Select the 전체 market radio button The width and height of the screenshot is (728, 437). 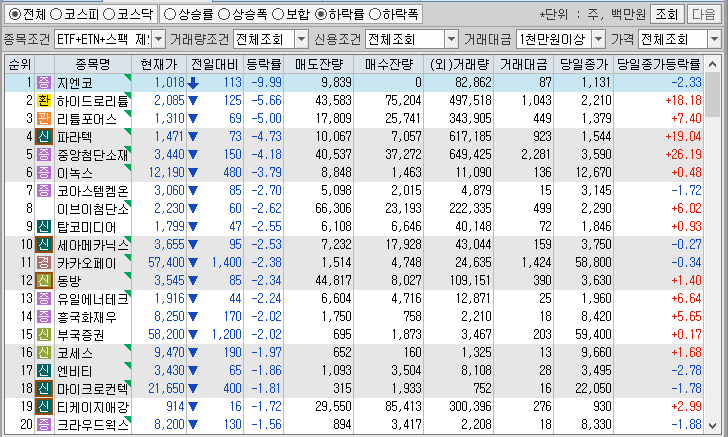pos(15,14)
